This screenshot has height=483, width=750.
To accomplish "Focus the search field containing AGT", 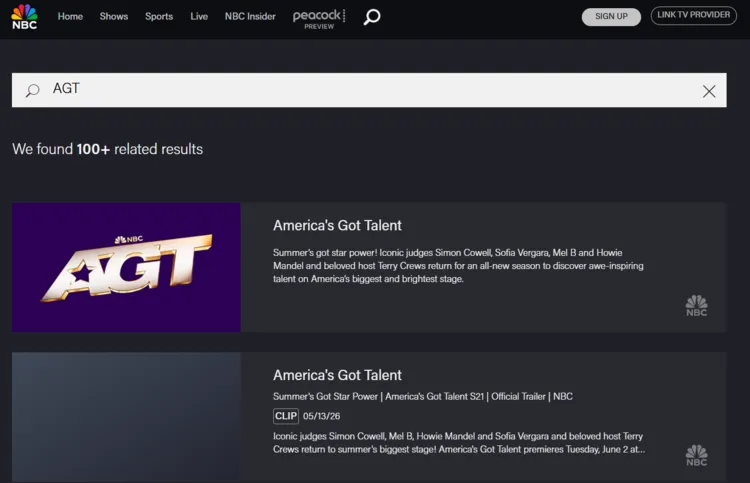I will [x=369, y=90].
